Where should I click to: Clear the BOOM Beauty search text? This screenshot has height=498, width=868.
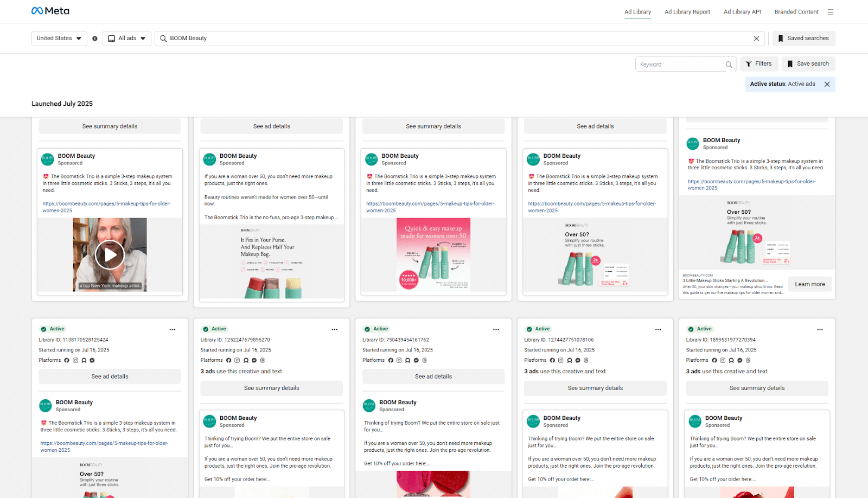[x=756, y=39]
